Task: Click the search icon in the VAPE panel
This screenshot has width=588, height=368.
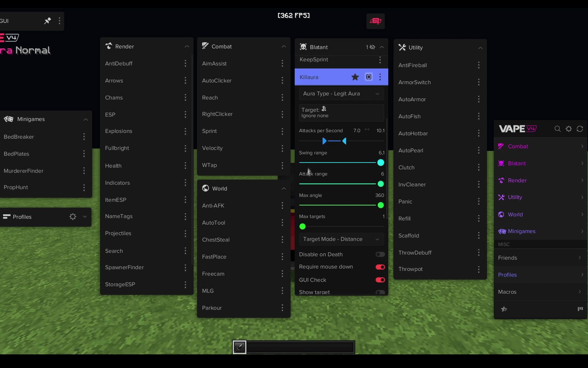Action: click(x=557, y=129)
